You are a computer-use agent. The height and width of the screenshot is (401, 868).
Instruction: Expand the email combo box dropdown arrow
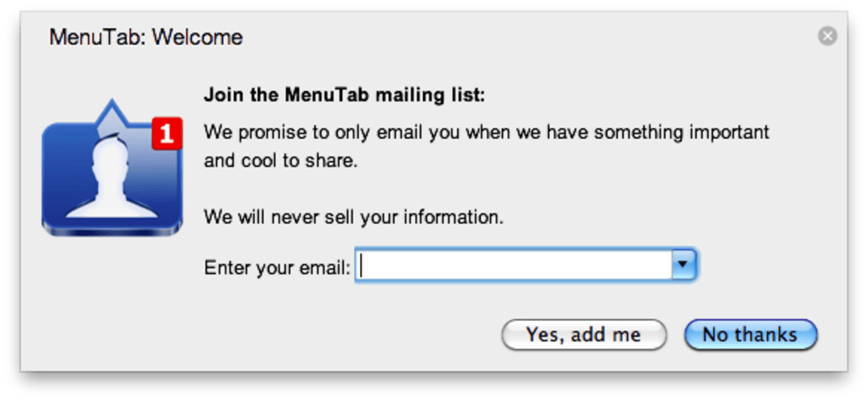683,266
